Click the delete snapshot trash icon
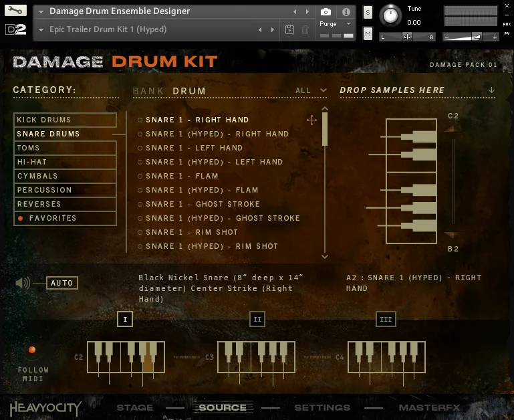 tap(305, 30)
